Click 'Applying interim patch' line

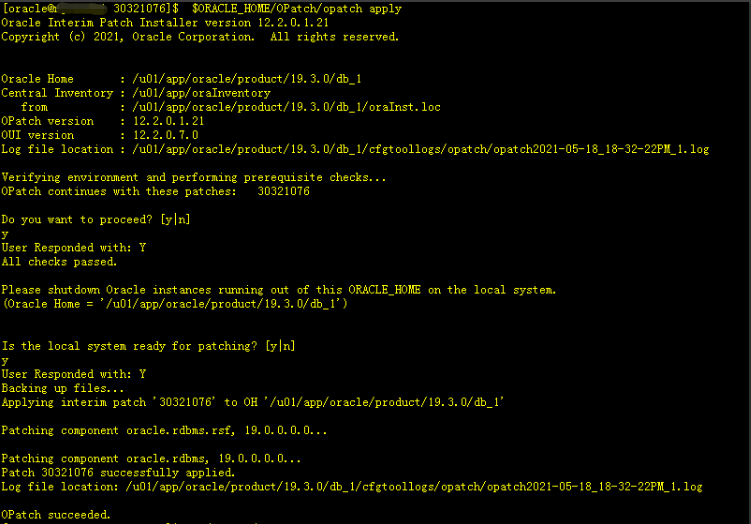coord(252,402)
